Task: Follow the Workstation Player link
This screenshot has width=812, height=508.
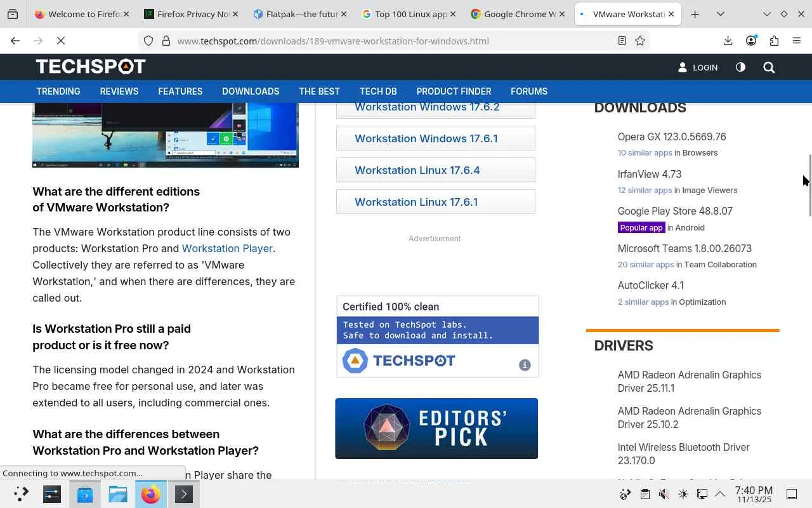Action: (227, 248)
